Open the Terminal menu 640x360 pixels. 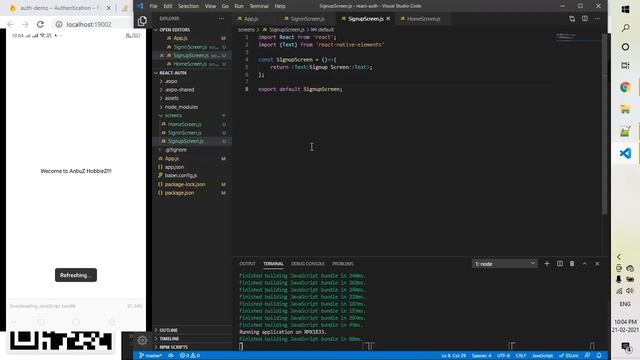point(259,6)
